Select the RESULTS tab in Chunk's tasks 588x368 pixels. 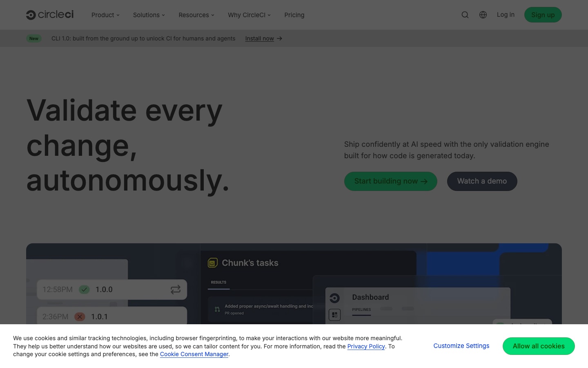point(218,283)
